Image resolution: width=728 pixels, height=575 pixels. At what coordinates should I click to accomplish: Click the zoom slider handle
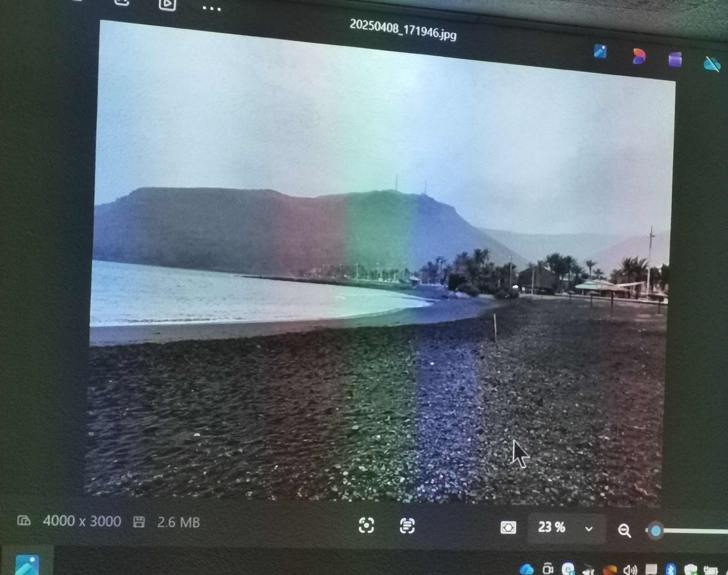(656, 531)
